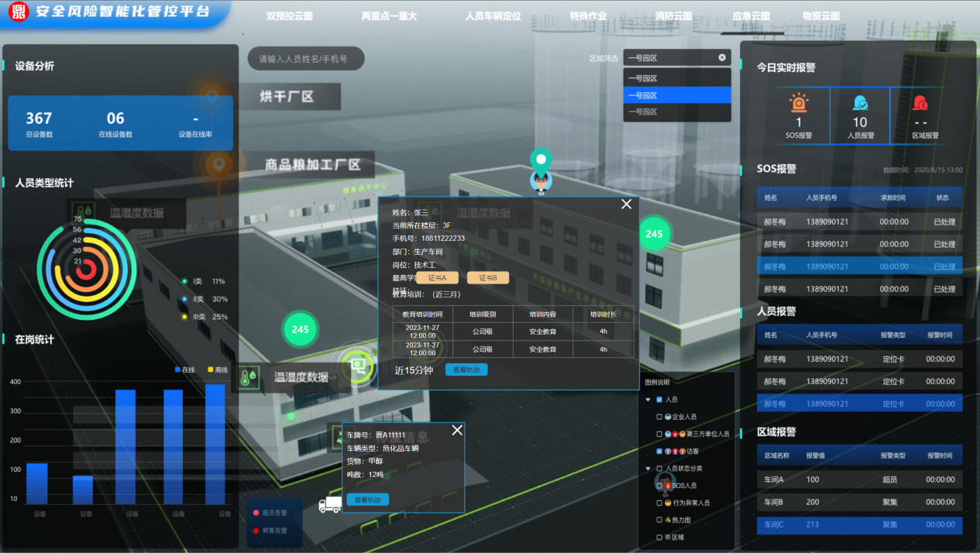Click 查看轨迹 button in the person popup
Image resolution: width=980 pixels, height=553 pixels.
466,369
